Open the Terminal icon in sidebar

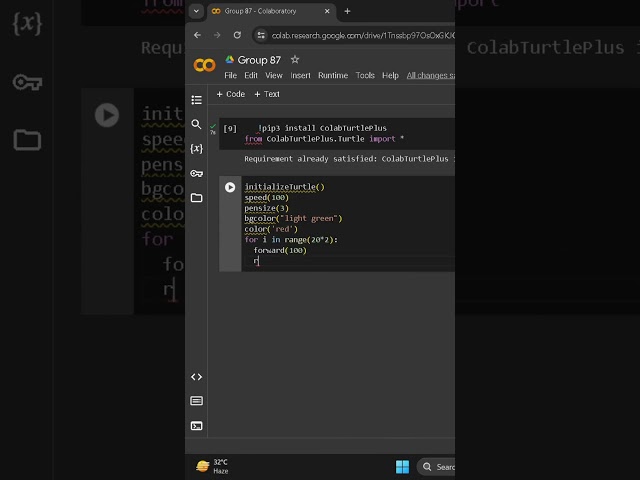(196, 426)
